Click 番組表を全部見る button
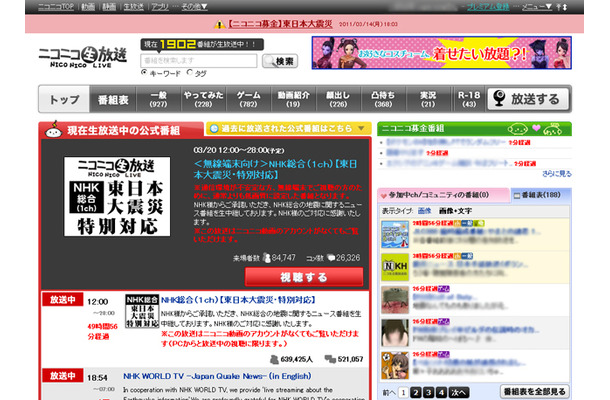This screenshot has height=400, width=610. [x=535, y=391]
